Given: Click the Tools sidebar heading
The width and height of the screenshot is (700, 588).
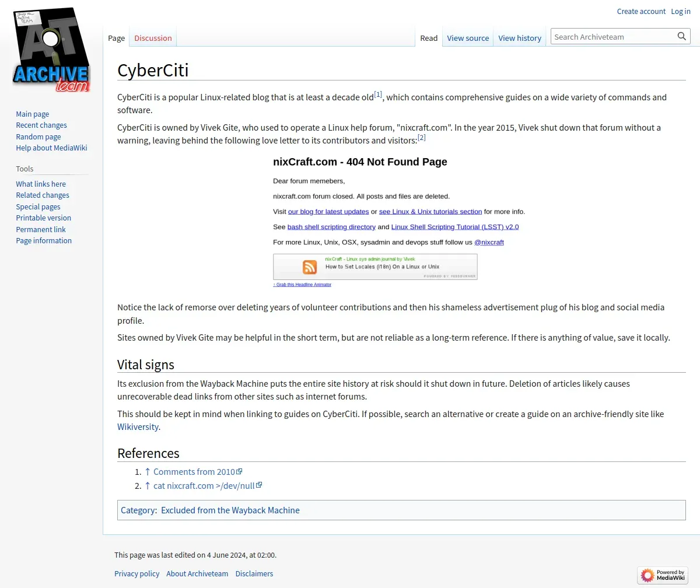Looking at the screenshot, I should tap(25, 169).
